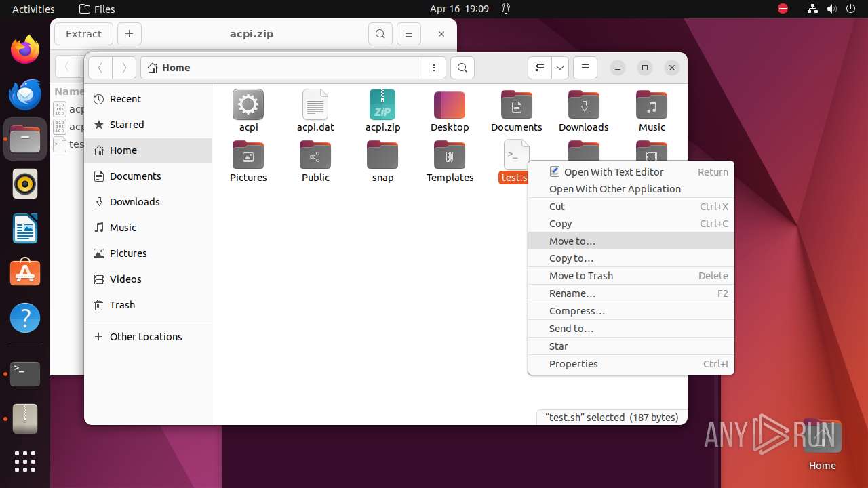Screen dimensions: 868x488
Task: Select the acpi.dat file icon
Action: pos(315,105)
